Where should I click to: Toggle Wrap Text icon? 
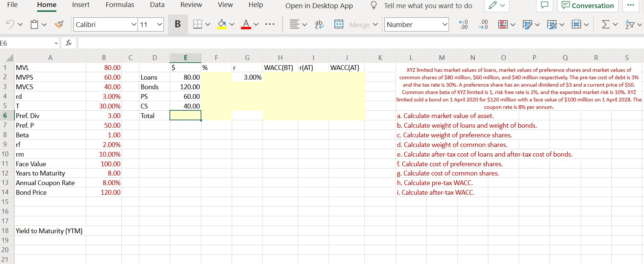coord(319,24)
